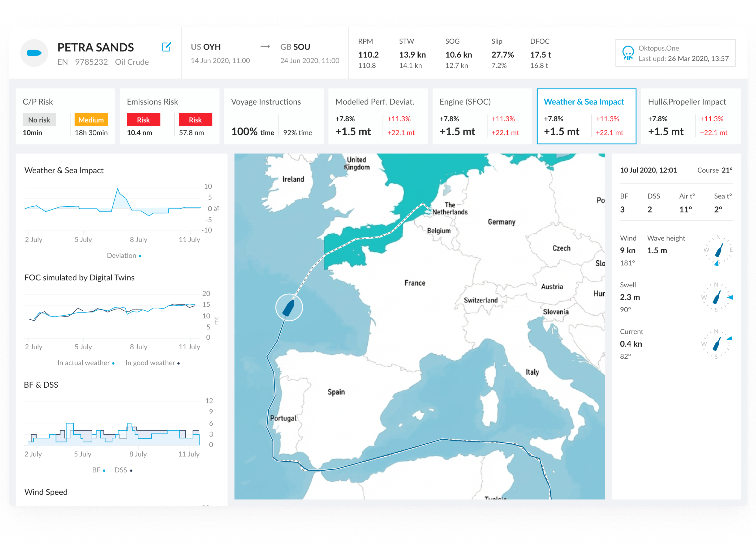
Task: Click the Slip value 27.7%
Action: 502,55
